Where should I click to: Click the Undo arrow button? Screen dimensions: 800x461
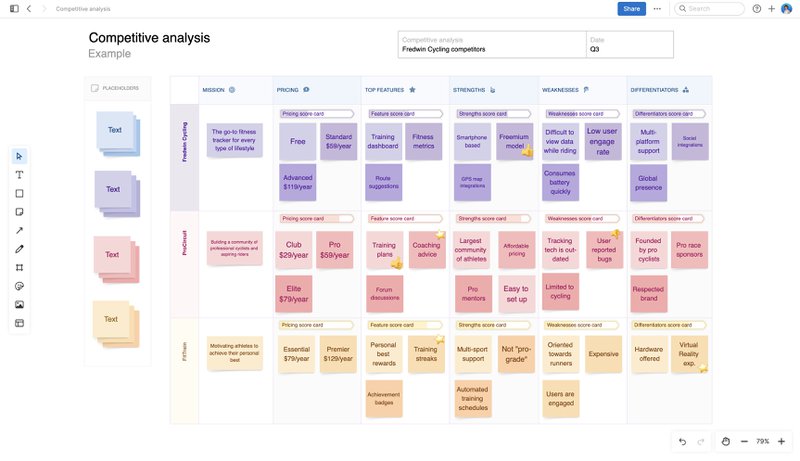(x=682, y=441)
